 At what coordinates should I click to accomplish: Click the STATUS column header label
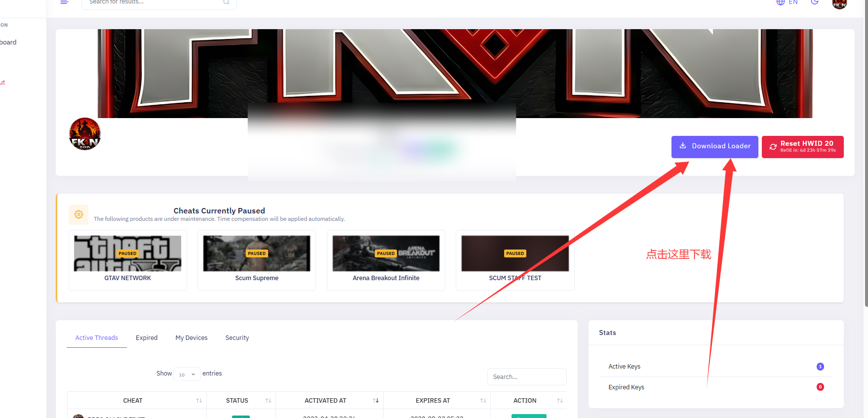(x=237, y=401)
